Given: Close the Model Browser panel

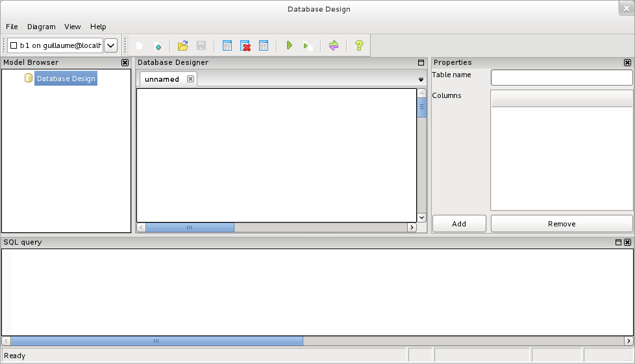Looking at the screenshot, I should click(x=125, y=63).
